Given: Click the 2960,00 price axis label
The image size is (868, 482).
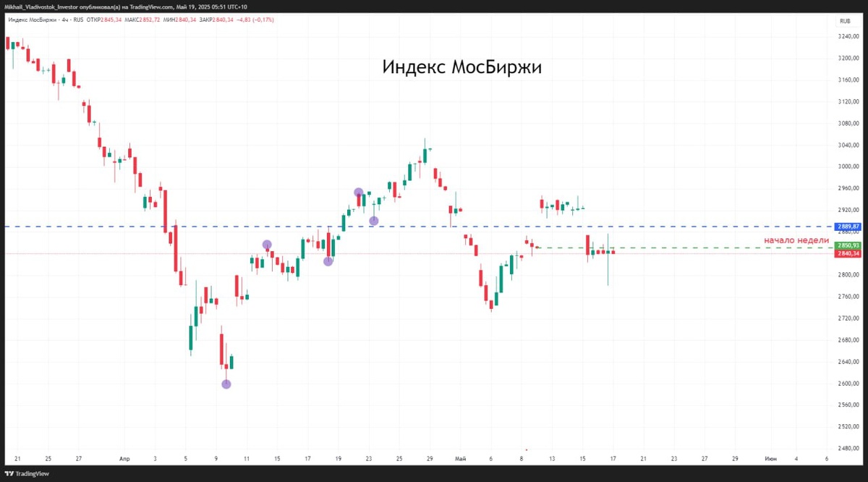Looking at the screenshot, I should [847, 188].
